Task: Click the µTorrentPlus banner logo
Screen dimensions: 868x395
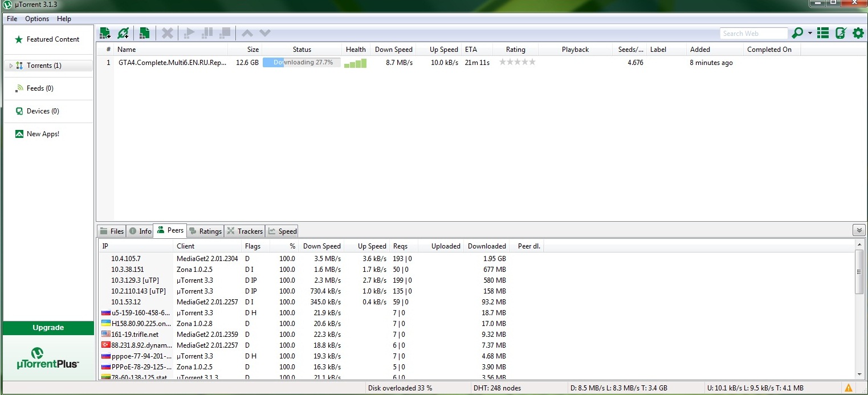Action: coord(48,358)
